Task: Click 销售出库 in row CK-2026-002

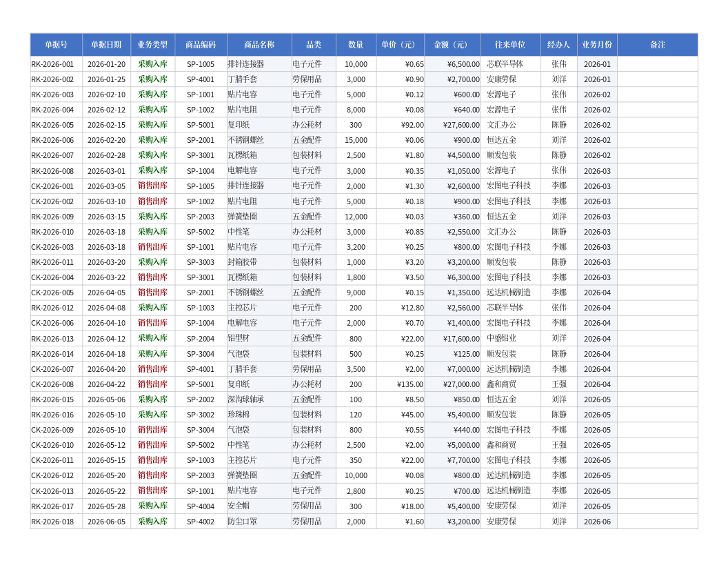Action: coord(153,201)
